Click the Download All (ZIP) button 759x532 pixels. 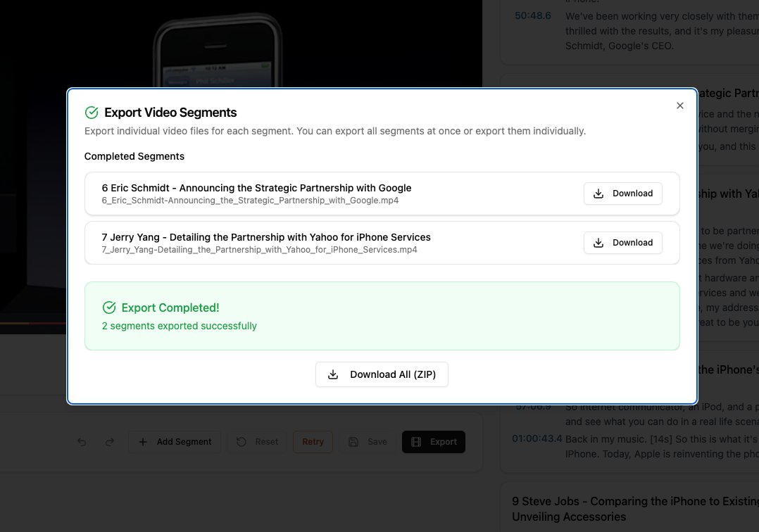click(382, 374)
